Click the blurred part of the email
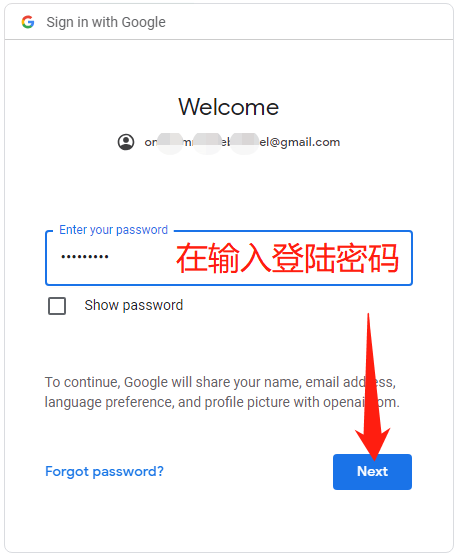 point(208,143)
